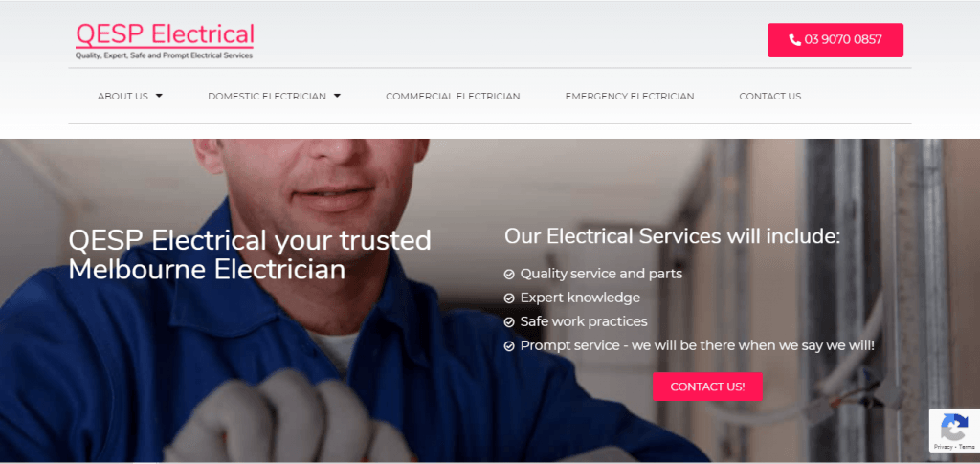Viewport: 980px width, 464px height.
Task: Click the tagline under the QESP logo
Action: click(164, 55)
